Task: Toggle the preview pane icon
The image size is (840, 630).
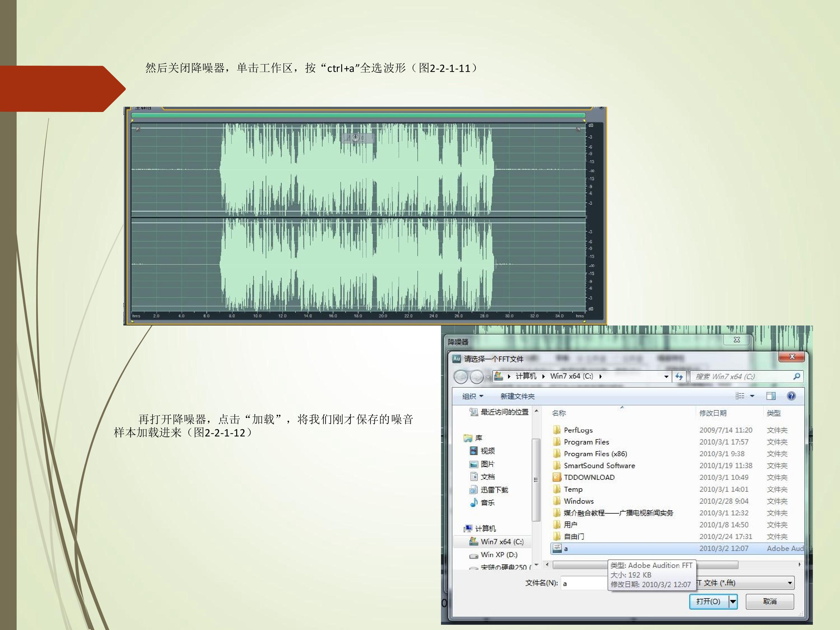Action: click(771, 396)
